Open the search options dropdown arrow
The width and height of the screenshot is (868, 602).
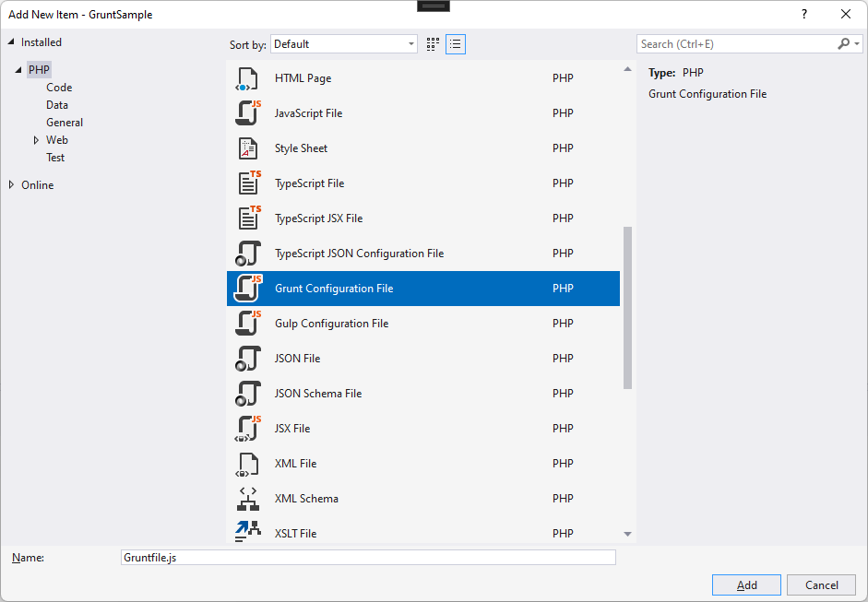pyautogui.click(x=857, y=43)
